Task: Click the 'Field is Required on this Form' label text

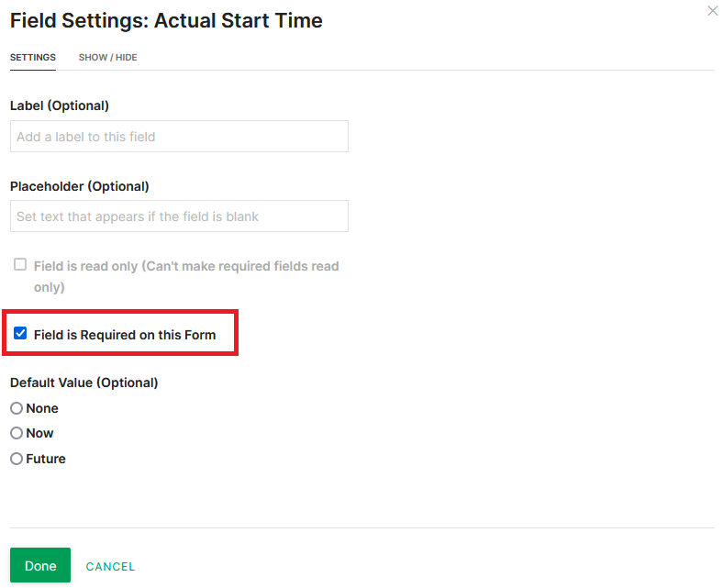Action: 125,335
